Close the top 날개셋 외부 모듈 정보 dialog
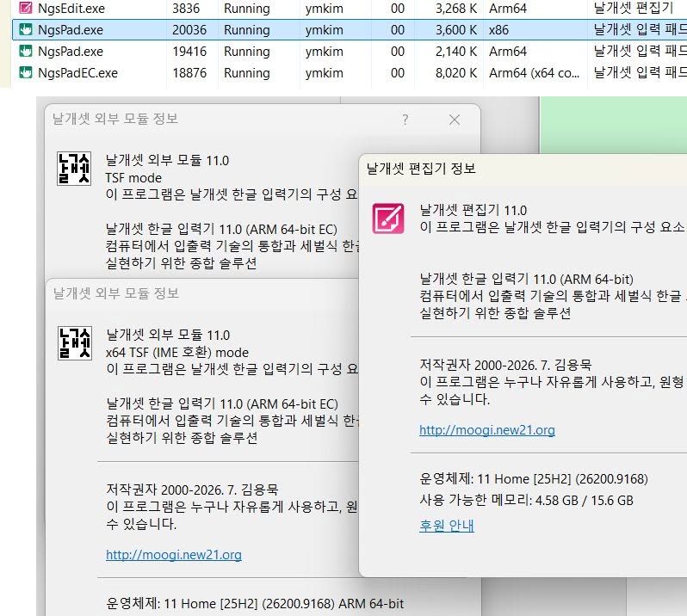687x616 pixels. click(455, 120)
